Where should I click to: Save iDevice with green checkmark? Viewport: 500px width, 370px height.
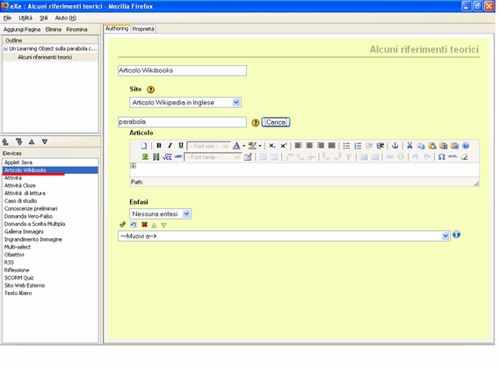[x=122, y=225]
